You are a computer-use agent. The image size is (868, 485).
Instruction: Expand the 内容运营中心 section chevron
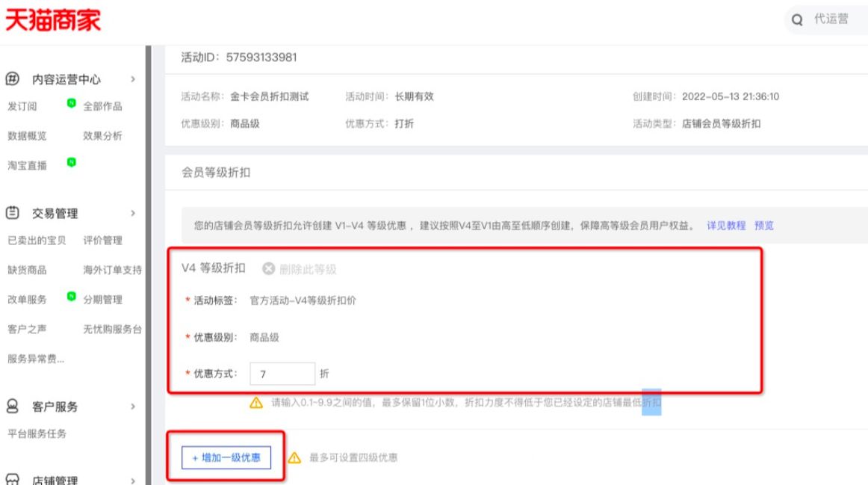click(134, 78)
